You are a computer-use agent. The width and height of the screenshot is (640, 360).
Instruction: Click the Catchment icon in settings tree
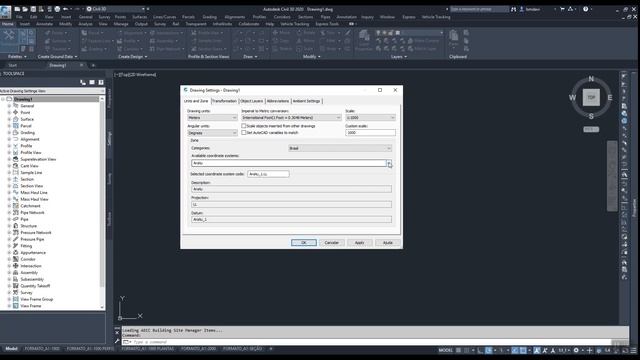coord(16,206)
